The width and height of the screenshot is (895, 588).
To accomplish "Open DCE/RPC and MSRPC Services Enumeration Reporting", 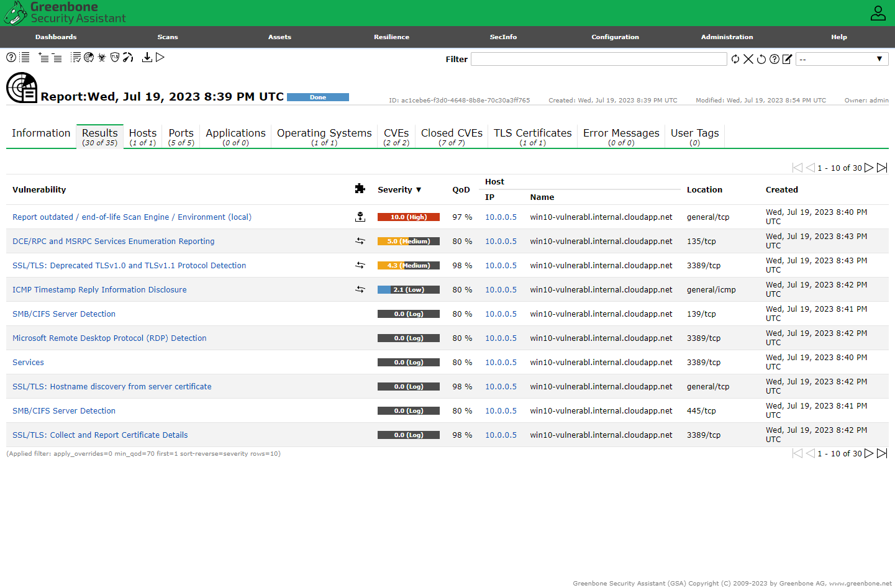I will click(x=113, y=241).
